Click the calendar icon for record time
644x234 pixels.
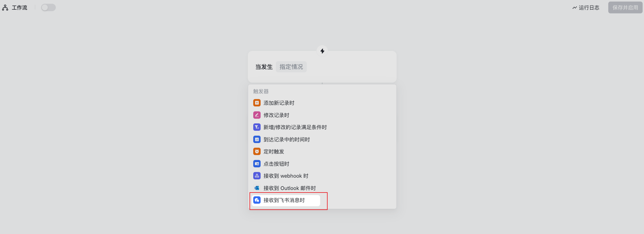[257, 139]
